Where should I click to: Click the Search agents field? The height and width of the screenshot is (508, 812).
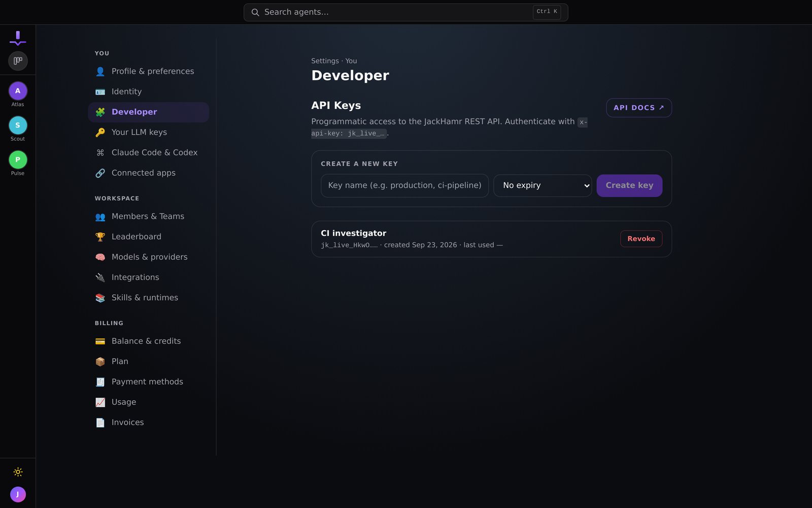click(x=406, y=12)
